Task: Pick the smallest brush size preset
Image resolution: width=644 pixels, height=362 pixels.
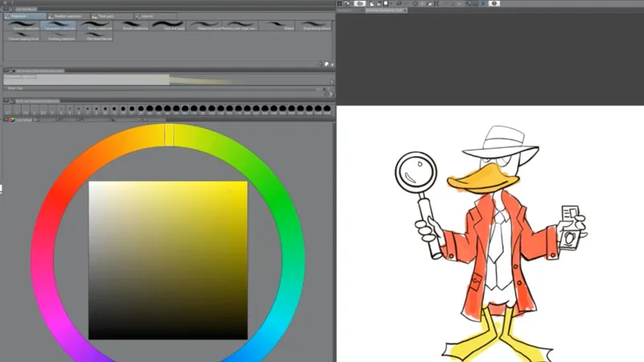Action: tap(9, 109)
